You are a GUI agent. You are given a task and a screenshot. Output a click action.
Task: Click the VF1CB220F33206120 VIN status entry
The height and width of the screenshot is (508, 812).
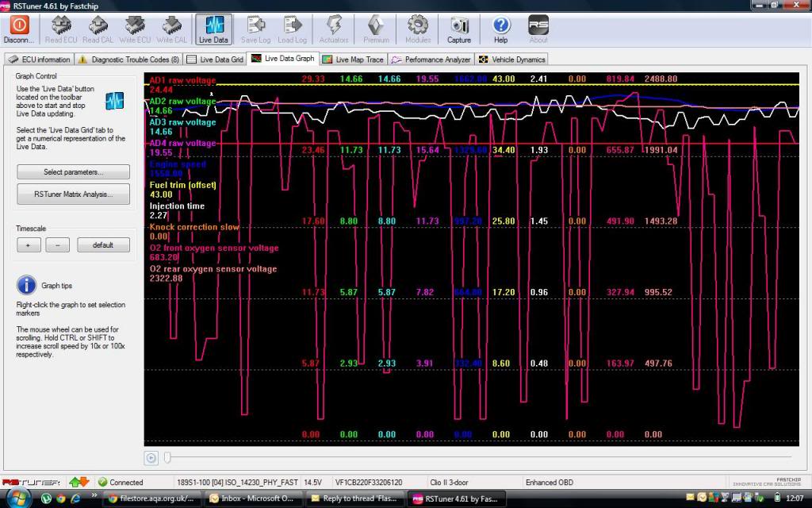point(369,483)
